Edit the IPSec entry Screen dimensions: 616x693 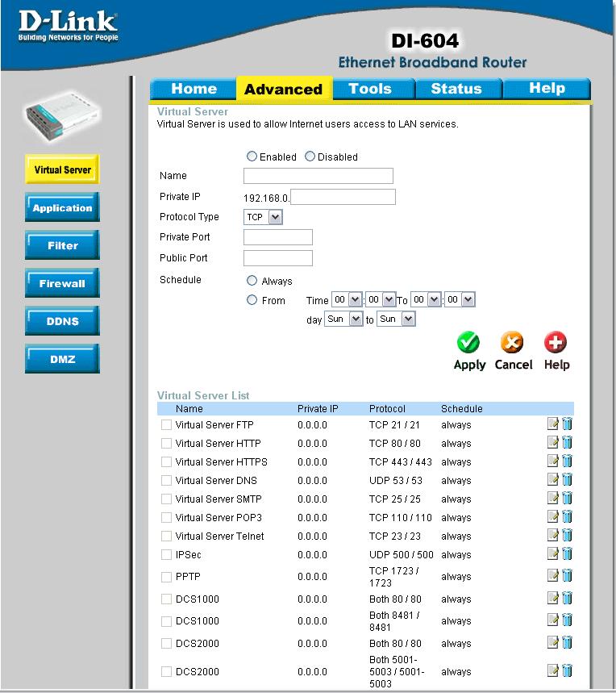click(x=553, y=553)
